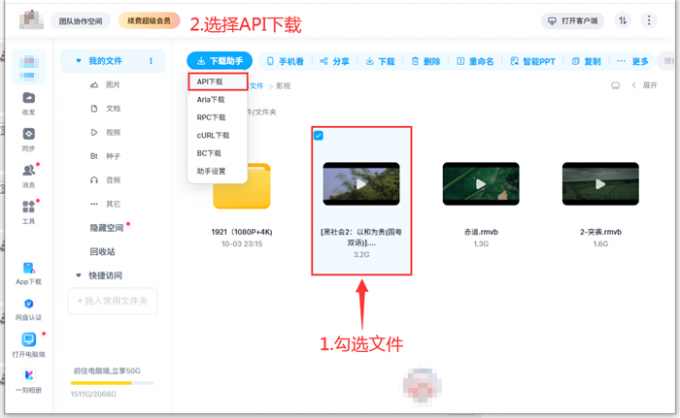Click the 拖入常用文件夹 drop area
Image resolution: width=680 pixels, height=418 pixels.
tap(112, 300)
